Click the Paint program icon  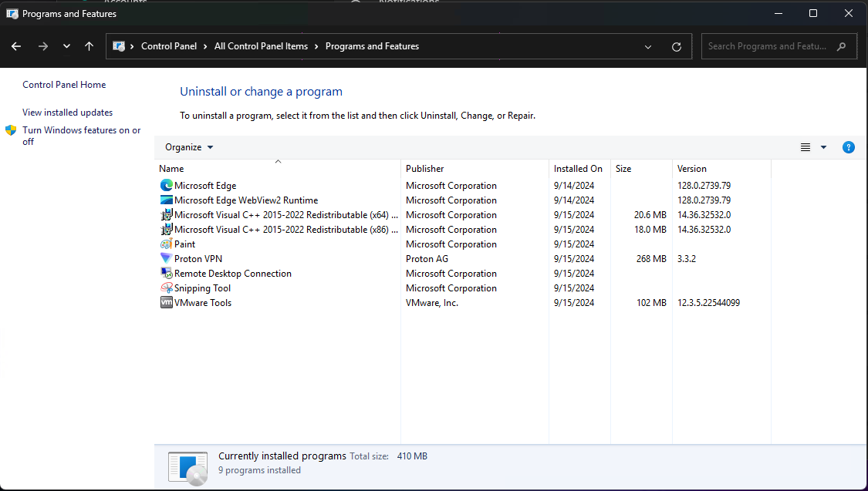tap(166, 244)
